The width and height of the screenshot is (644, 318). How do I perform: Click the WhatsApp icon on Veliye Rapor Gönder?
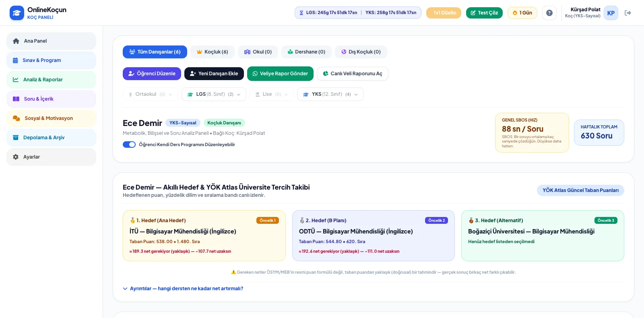[x=255, y=74]
